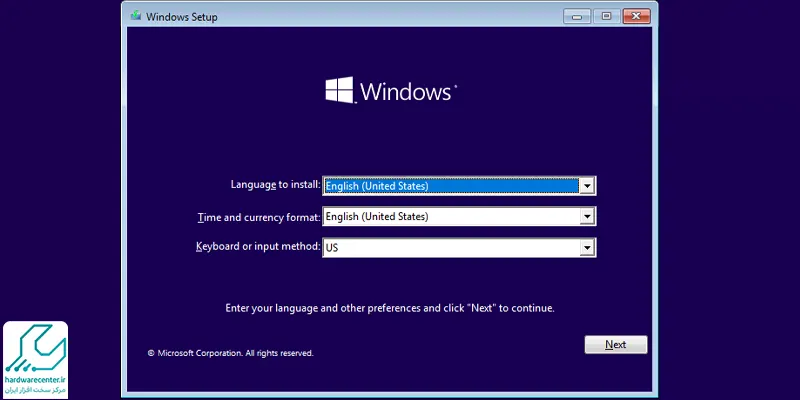
Task: Click the Windows Setup title bar icon
Action: pyautogui.click(x=136, y=16)
